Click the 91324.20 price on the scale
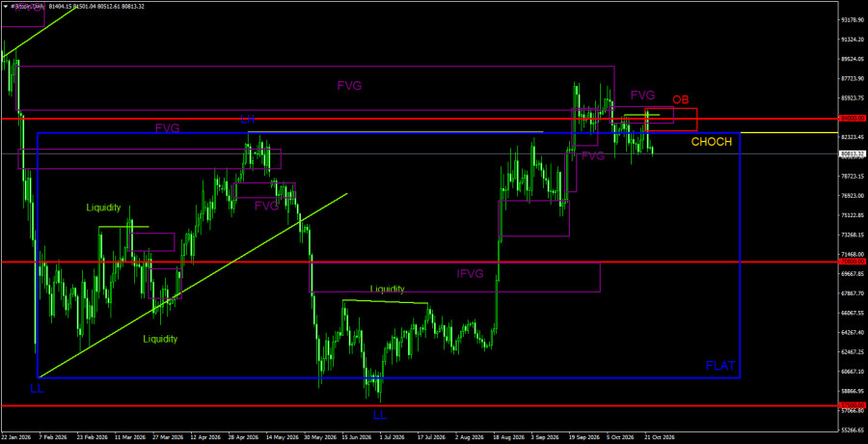868x444 pixels. tap(852, 40)
